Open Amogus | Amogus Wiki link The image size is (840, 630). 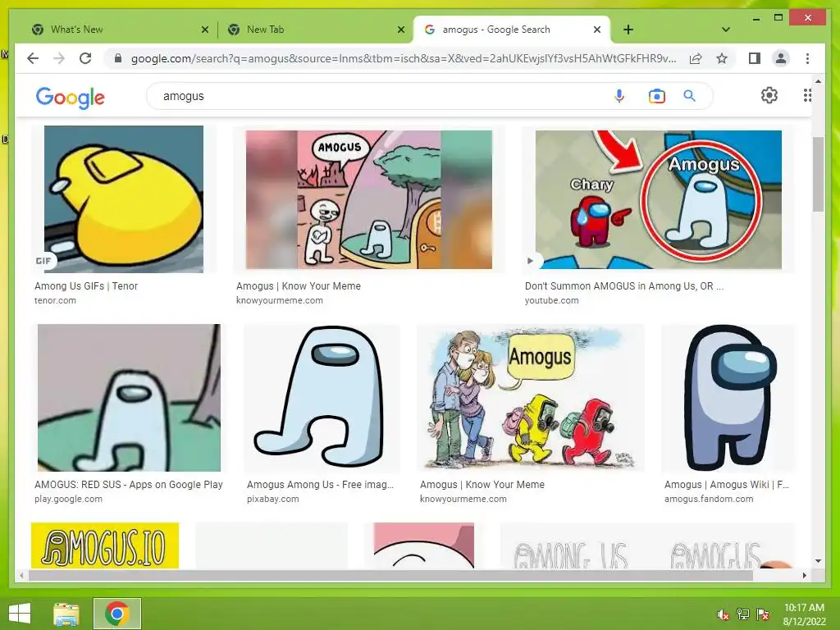(x=727, y=484)
